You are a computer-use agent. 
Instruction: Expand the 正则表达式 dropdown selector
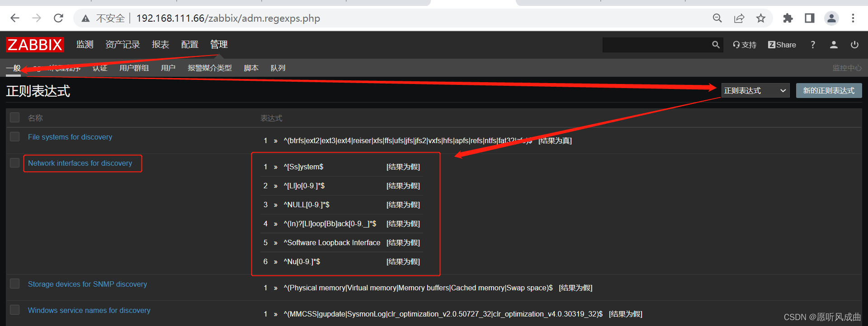(755, 91)
